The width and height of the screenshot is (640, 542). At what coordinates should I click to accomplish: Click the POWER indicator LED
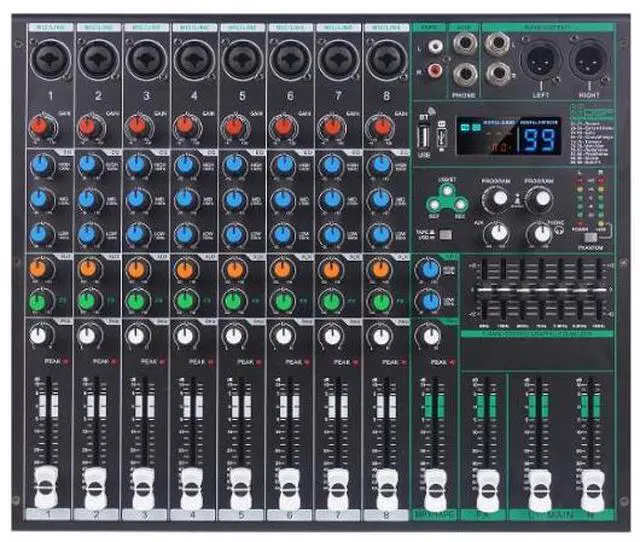coord(580,224)
